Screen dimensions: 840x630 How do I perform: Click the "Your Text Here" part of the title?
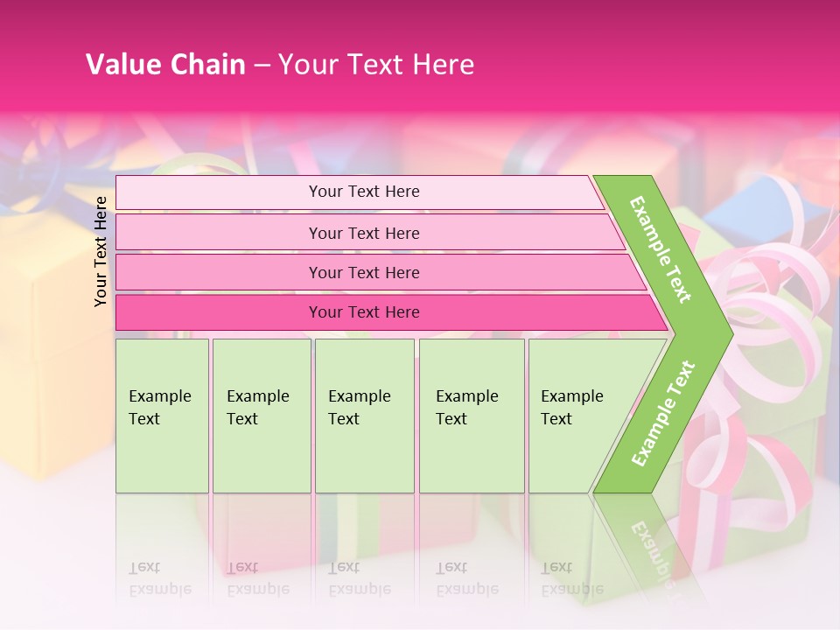coord(376,65)
